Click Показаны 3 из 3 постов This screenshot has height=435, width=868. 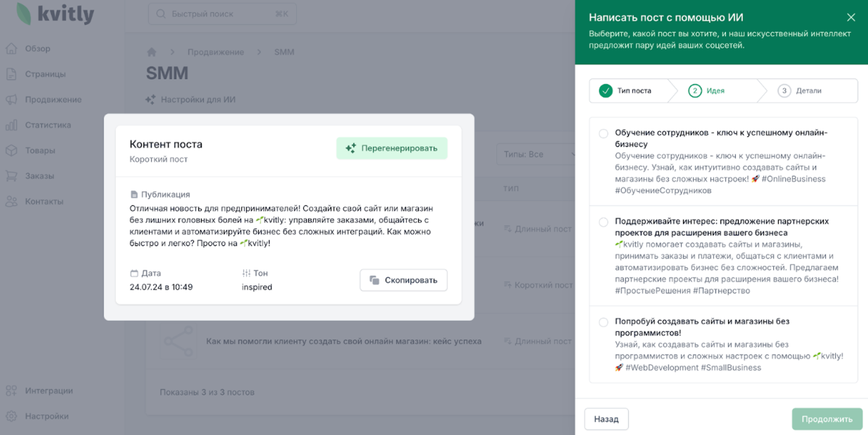click(x=207, y=392)
